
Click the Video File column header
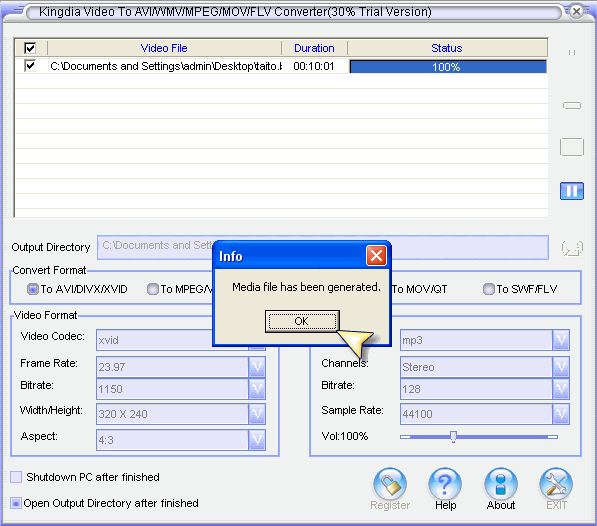coord(164,48)
